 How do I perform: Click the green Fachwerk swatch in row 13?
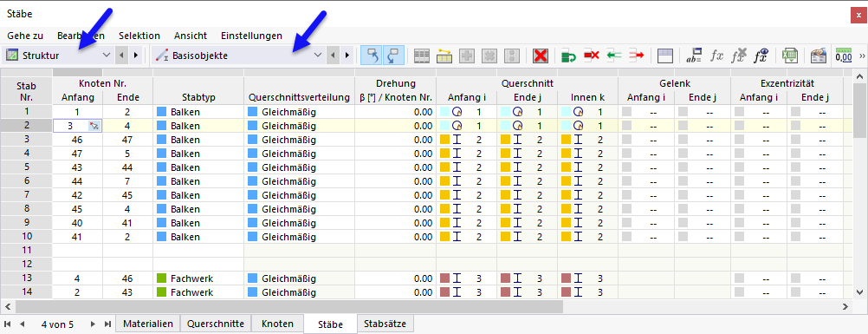[162, 278]
